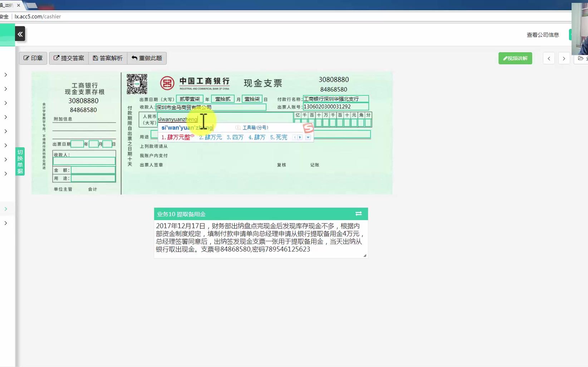Click Sogou IME logo icon
The image size is (588, 367).
click(308, 128)
